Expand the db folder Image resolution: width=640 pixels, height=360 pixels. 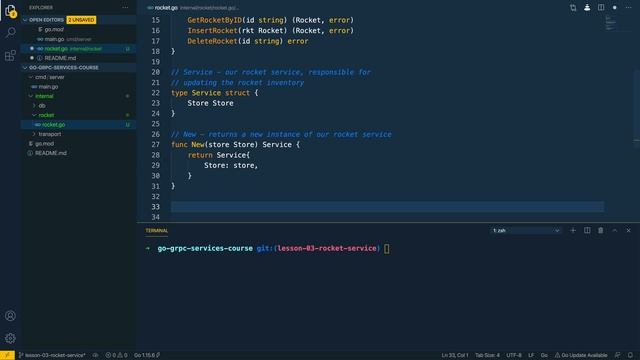(x=34, y=106)
